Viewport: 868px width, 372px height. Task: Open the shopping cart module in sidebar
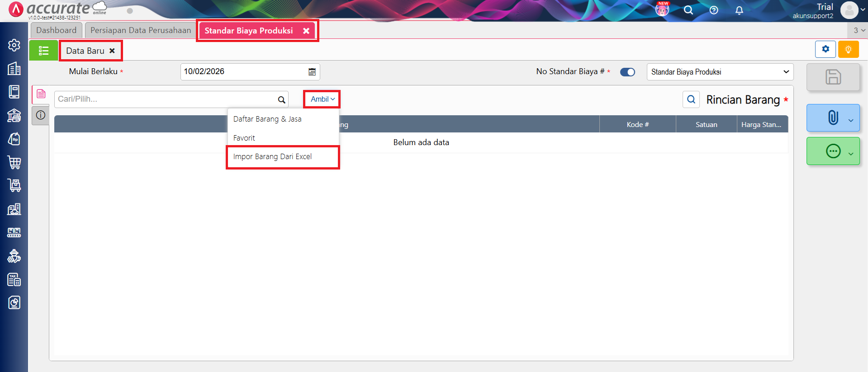[14, 162]
